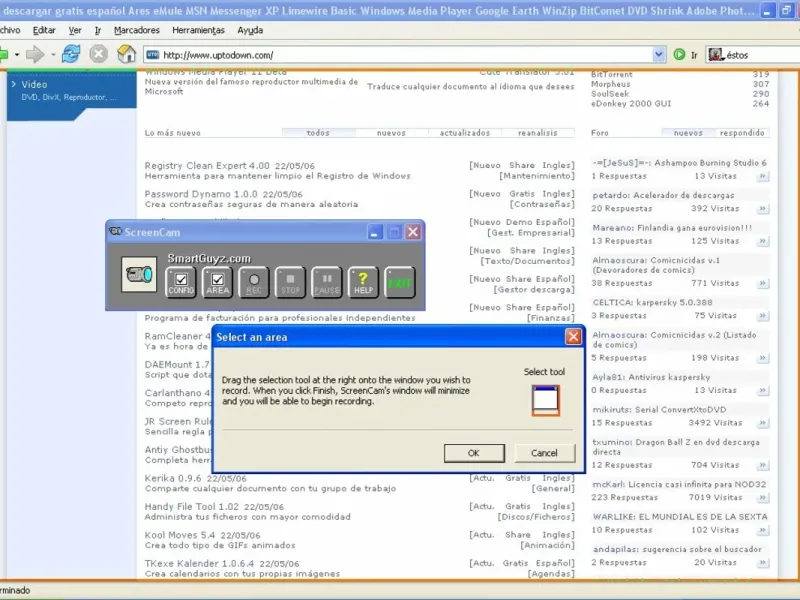Click arrow icon beside mikiruts ConvertXtoDVD thread
This screenshot has height=600, width=800.
point(763,423)
